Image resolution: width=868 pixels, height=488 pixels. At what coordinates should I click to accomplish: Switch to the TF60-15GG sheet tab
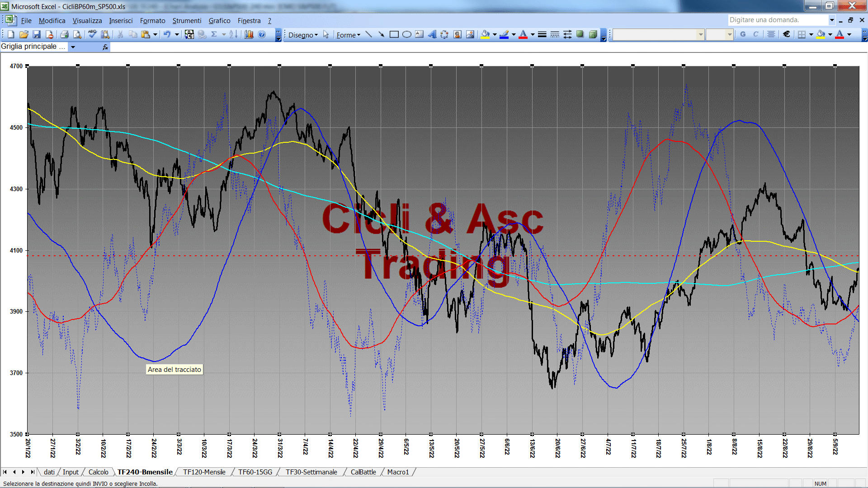click(x=255, y=472)
